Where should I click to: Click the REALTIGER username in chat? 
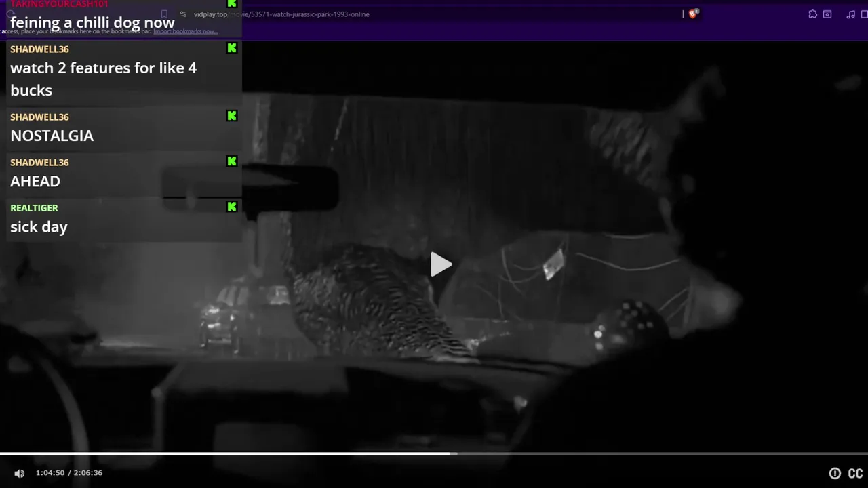click(34, 208)
